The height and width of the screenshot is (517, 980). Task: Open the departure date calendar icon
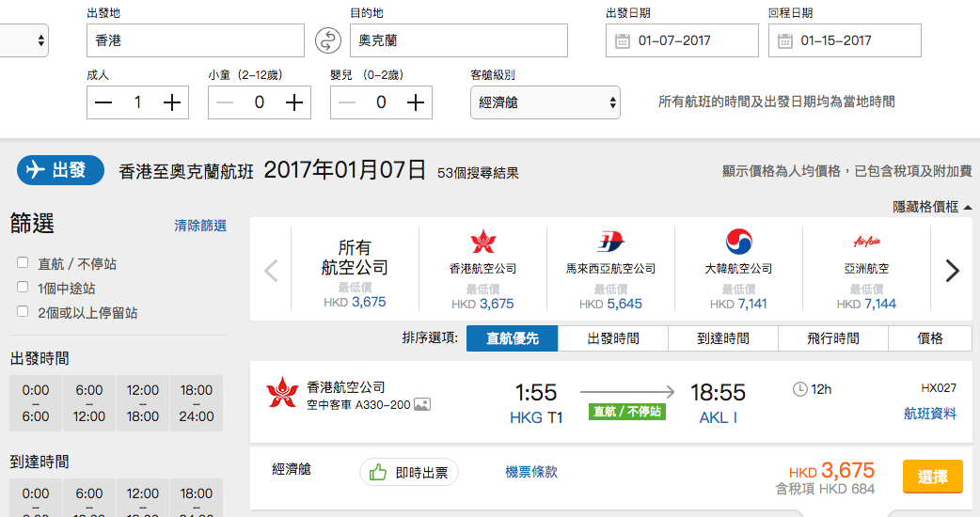pyautogui.click(x=623, y=41)
